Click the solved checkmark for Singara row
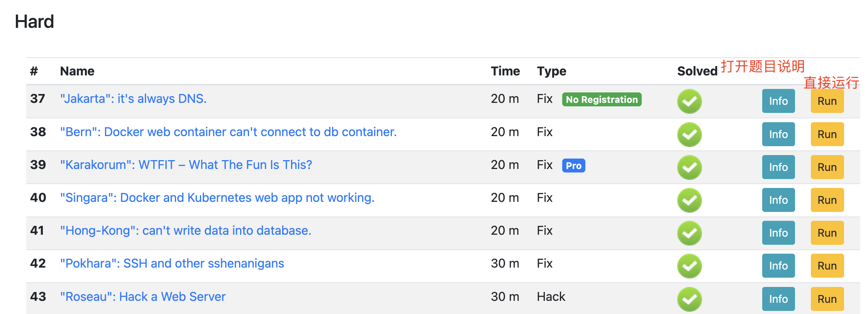 pyautogui.click(x=689, y=200)
